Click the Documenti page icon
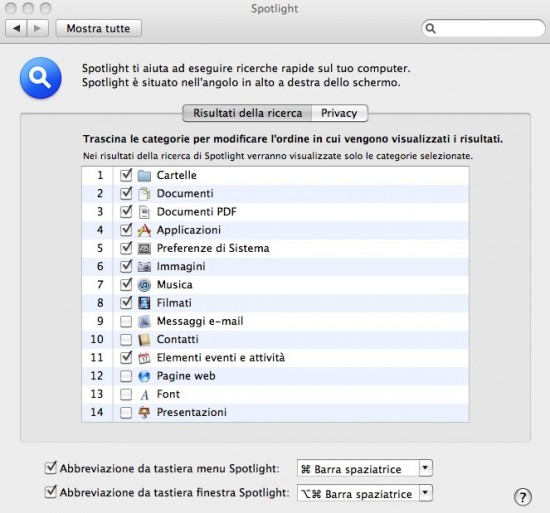The image size is (550, 513). pyautogui.click(x=144, y=194)
